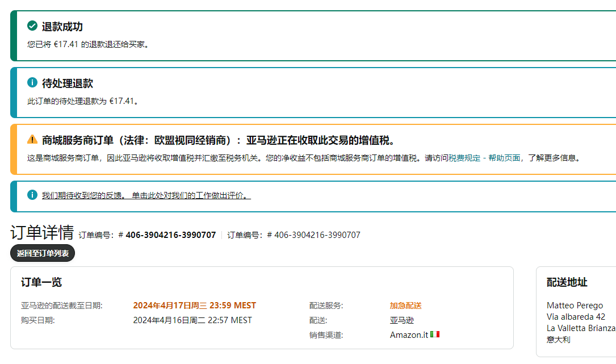The width and height of the screenshot is (616, 364).
Task: Click the bold order number 406-3904216-3990707
Action: coord(170,235)
